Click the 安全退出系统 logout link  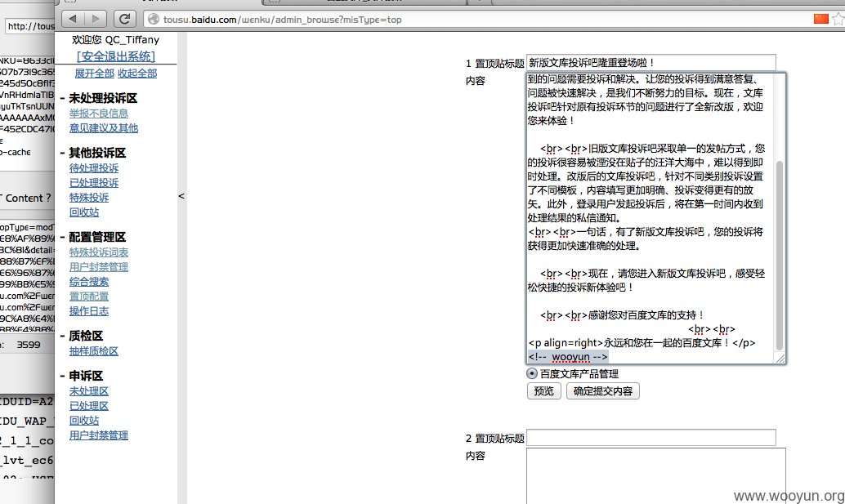[x=116, y=56]
